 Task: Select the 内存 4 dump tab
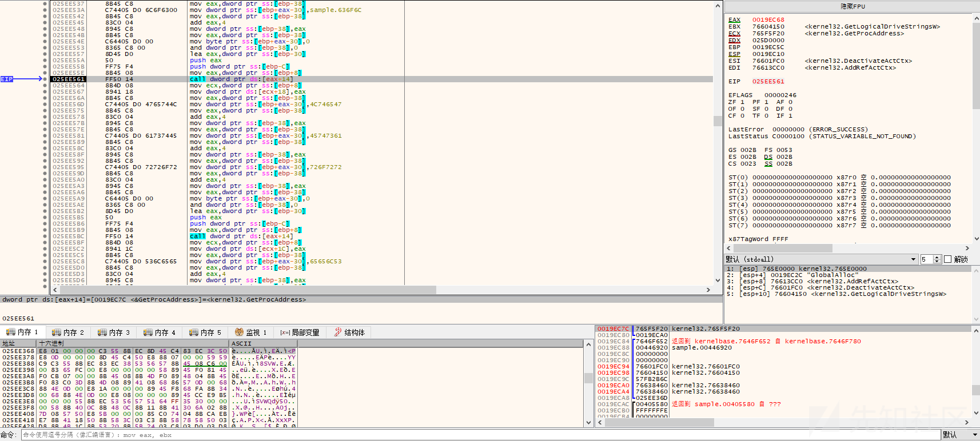pyautogui.click(x=159, y=332)
